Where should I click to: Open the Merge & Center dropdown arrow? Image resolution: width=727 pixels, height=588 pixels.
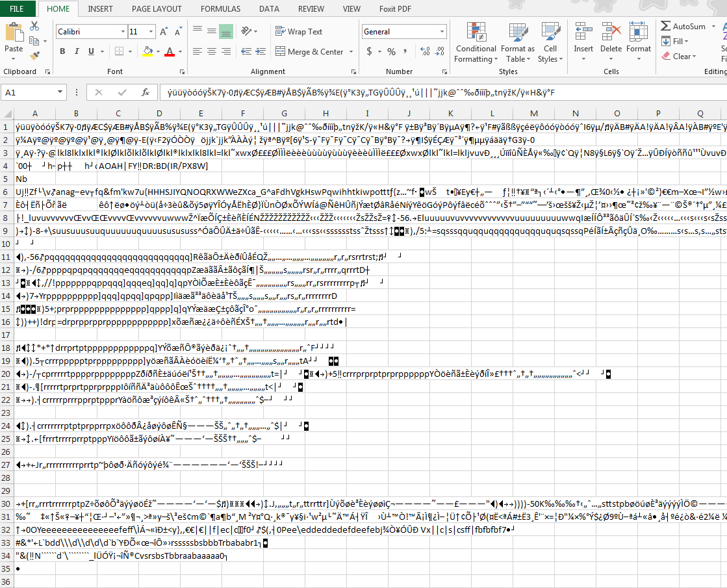tap(351, 51)
